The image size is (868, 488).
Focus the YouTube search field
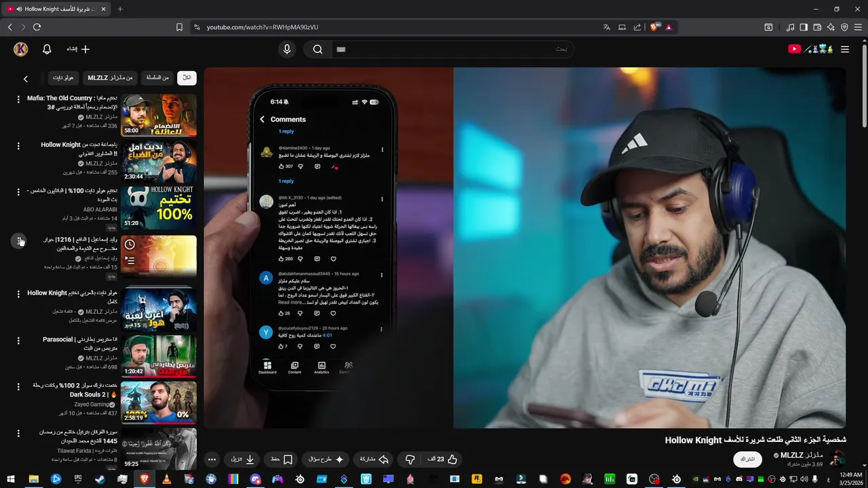(454, 49)
